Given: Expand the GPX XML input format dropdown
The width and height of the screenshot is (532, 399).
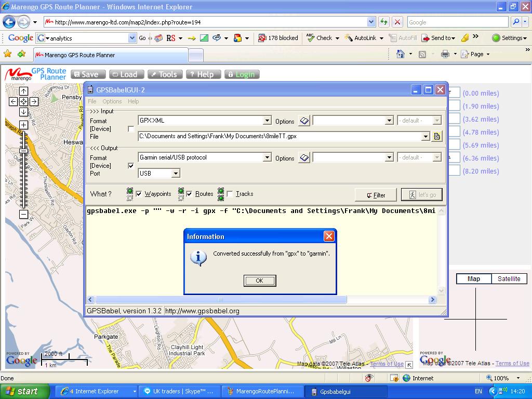Looking at the screenshot, I should pos(267,121).
